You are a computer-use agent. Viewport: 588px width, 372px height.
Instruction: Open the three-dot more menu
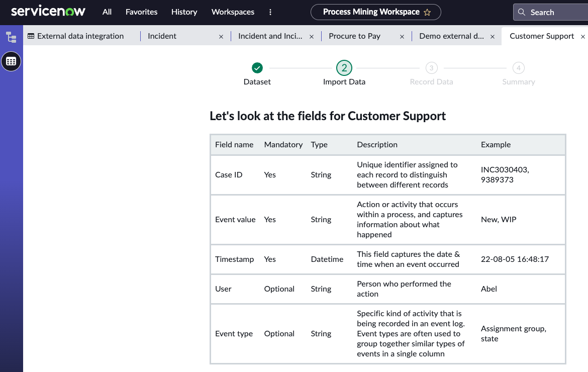click(x=270, y=12)
